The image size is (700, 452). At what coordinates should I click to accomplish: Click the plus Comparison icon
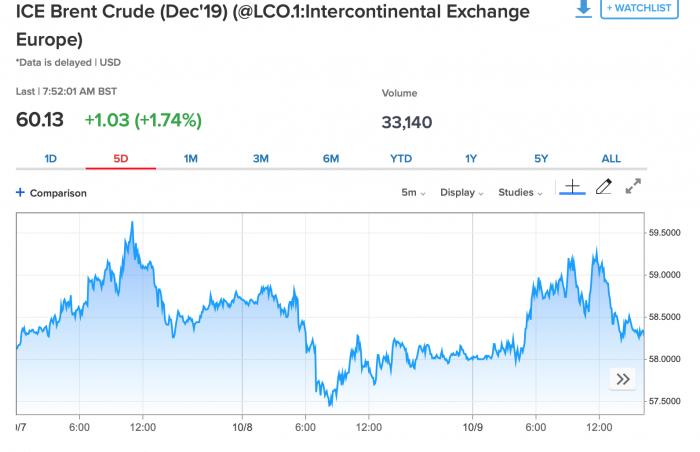(x=20, y=193)
